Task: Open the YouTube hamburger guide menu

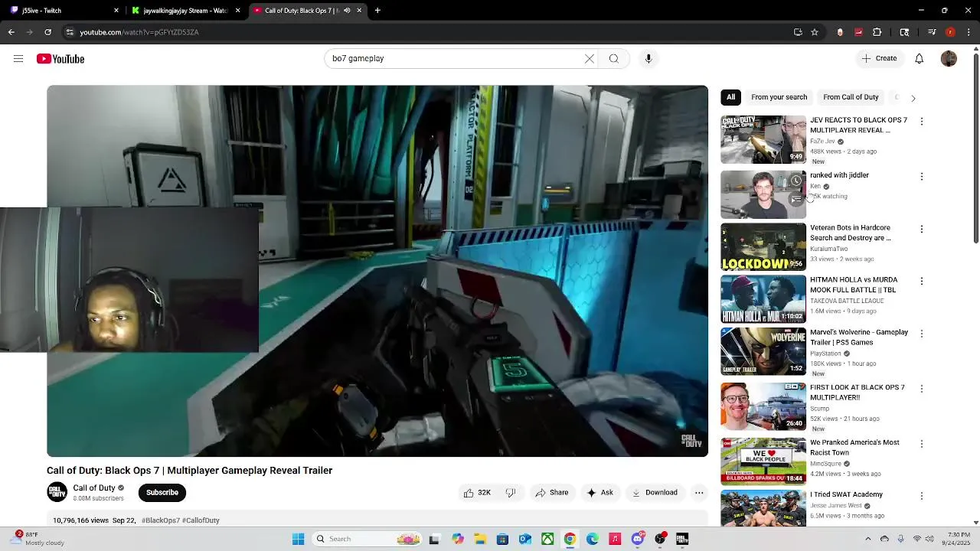Action: [x=18, y=59]
